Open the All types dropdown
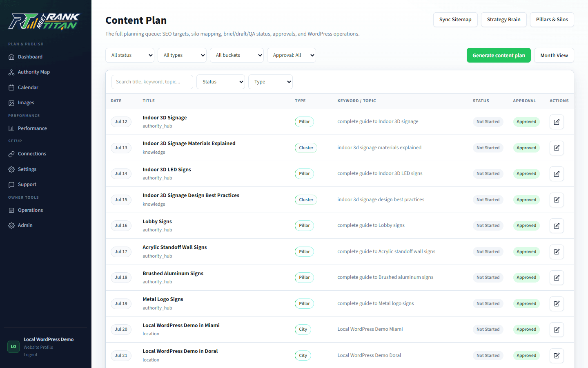This screenshot has height=368, width=588. click(182, 55)
